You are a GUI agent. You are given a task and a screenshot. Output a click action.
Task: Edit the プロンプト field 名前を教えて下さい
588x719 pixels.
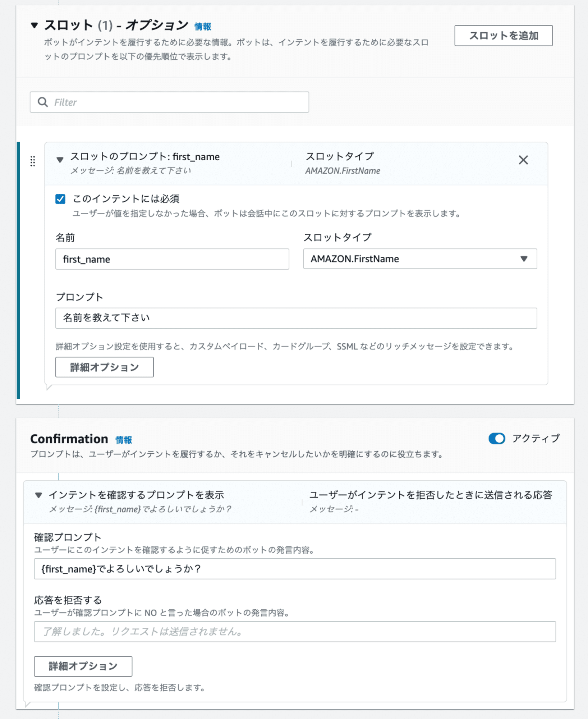296,318
